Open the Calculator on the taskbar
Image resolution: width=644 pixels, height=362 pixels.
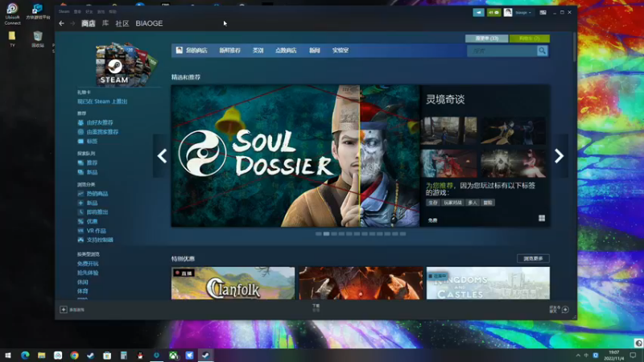(124, 355)
